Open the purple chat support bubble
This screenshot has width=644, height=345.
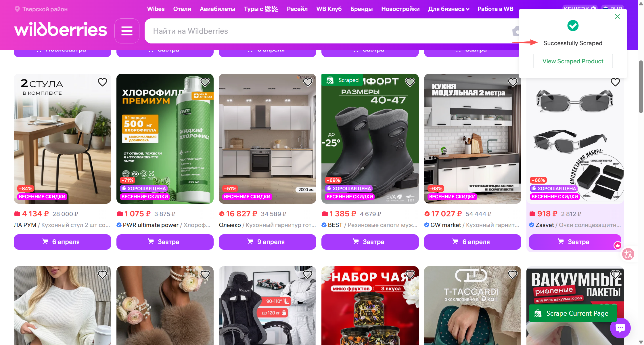click(620, 328)
